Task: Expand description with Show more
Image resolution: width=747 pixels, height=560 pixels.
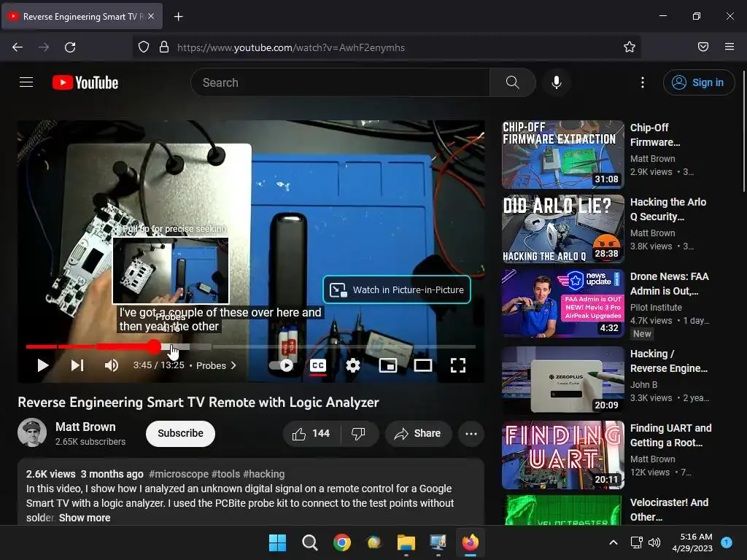Action: (85, 518)
